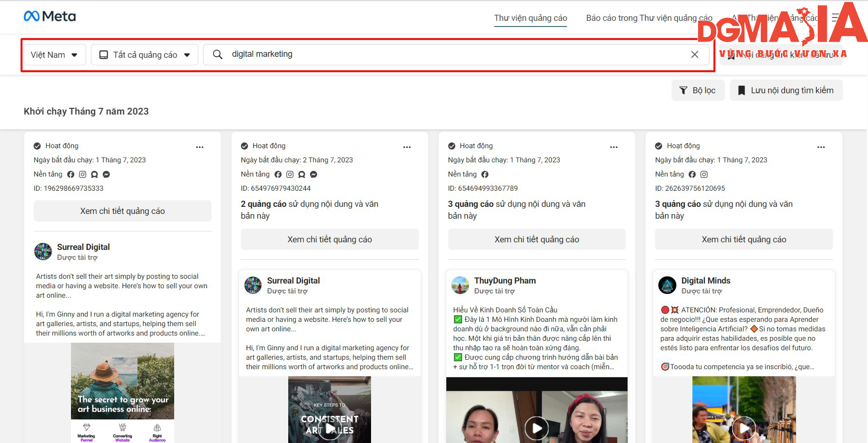Click the Audience Network icon on ad 196298669735333
This screenshot has height=443, width=868.
point(95,175)
